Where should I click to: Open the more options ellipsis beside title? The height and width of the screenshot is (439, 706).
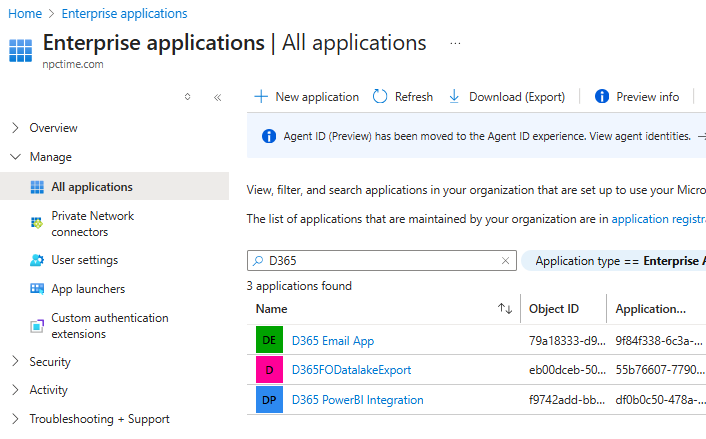pyautogui.click(x=455, y=44)
